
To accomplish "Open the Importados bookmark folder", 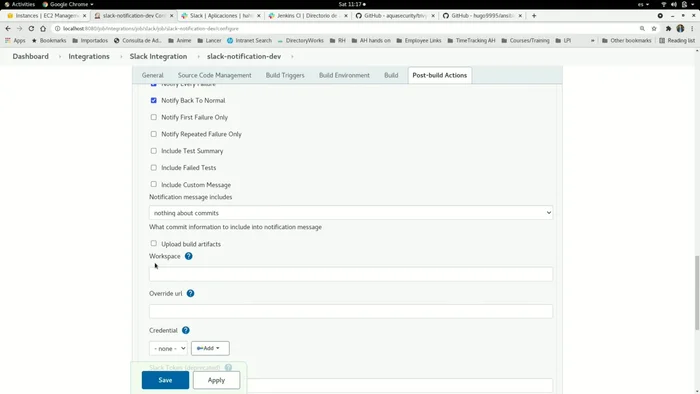I will (x=90, y=41).
